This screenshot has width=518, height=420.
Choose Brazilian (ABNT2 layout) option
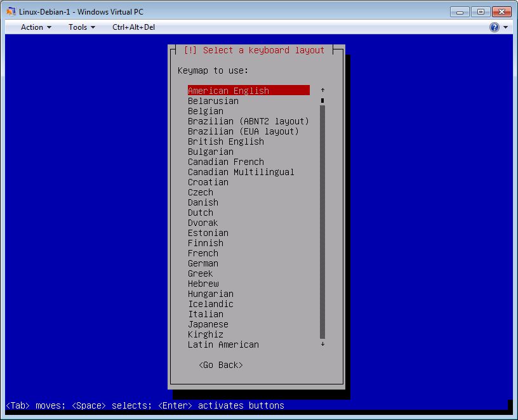tap(248, 121)
